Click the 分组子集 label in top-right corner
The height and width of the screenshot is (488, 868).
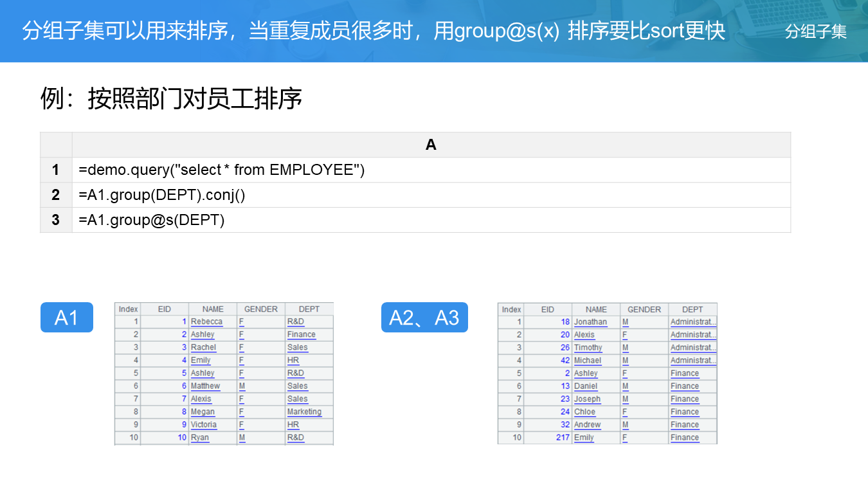click(815, 32)
